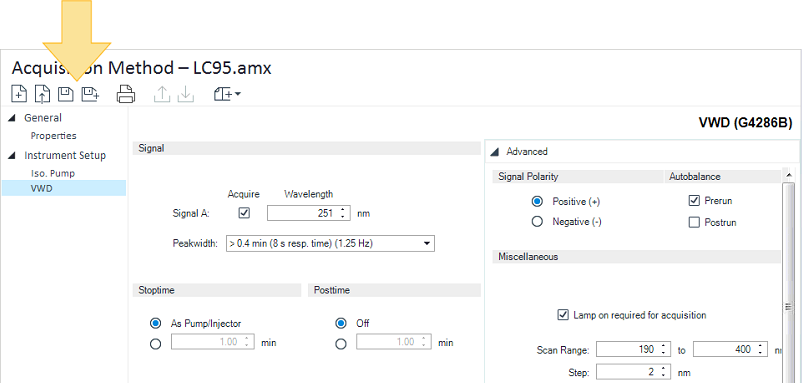Collapse the Instrument Setup tree node
Image resolution: width=802 pixels, height=383 pixels.
[x=12, y=155]
